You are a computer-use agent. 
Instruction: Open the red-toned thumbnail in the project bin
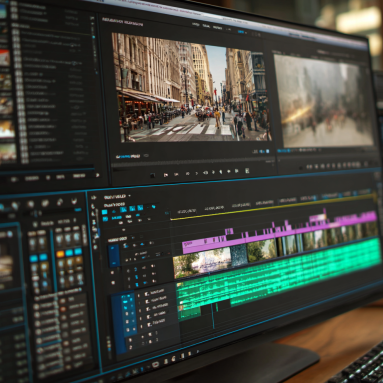click(4, 58)
